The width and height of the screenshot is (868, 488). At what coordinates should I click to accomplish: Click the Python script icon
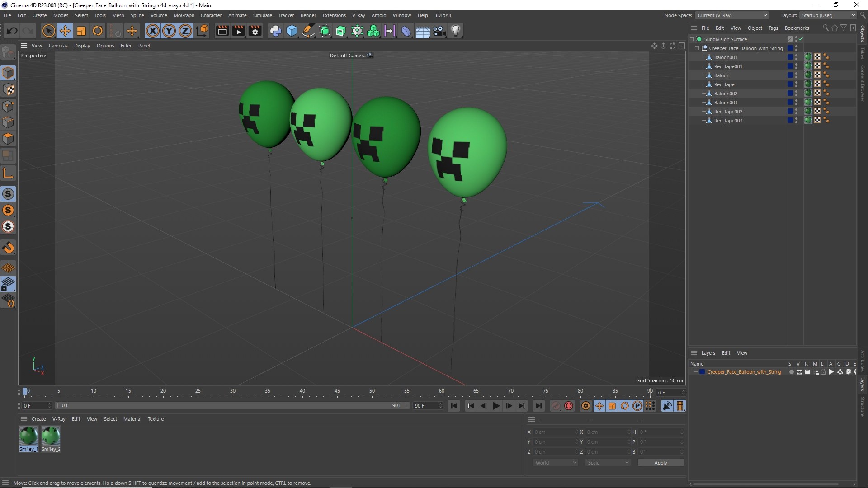pos(275,31)
